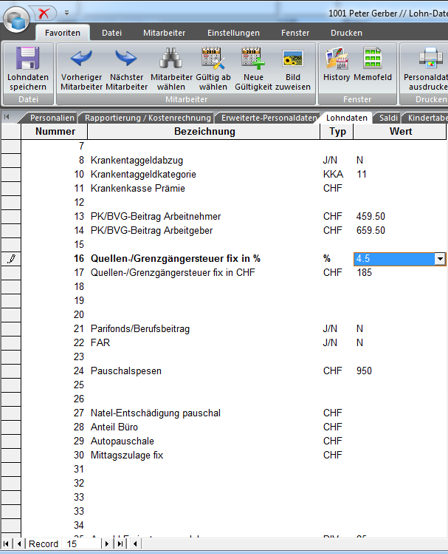Click the 4.5 value field in row 16
This screenshot has height=554, width=448.
tap(394, 259)
